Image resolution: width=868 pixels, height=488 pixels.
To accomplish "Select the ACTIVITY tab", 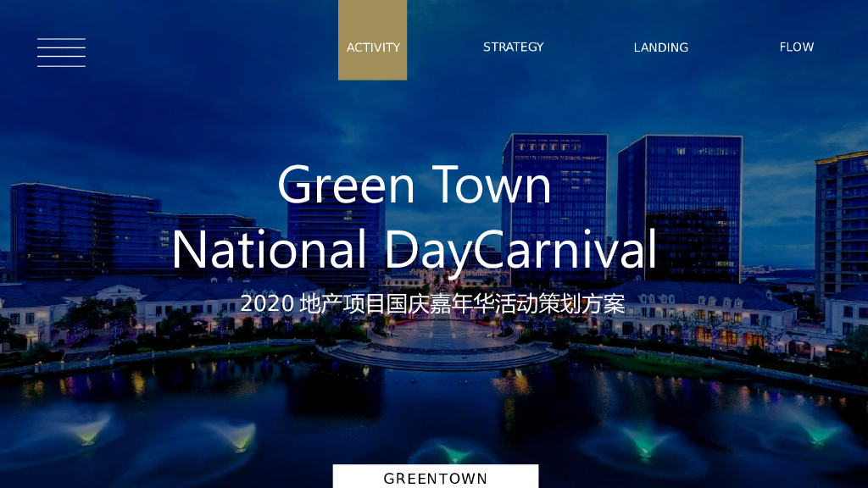I will (373, 47).
